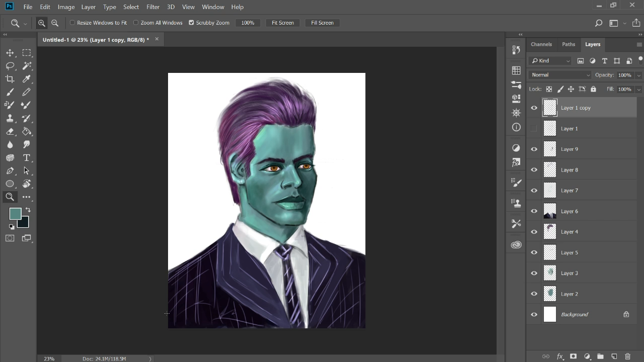Select the Lasso tool
The image size is (644, 362).
[x=10, y=66]
